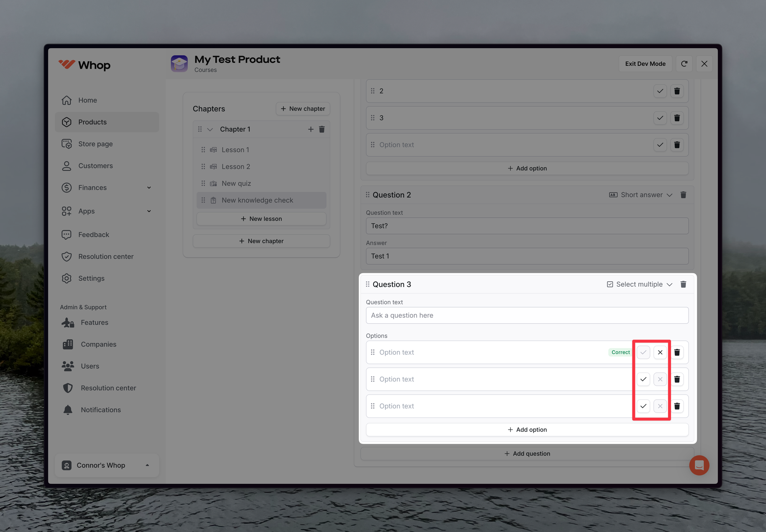Delete Question 3 with its trash icon

pyautogui.click(x=683, y=284)
